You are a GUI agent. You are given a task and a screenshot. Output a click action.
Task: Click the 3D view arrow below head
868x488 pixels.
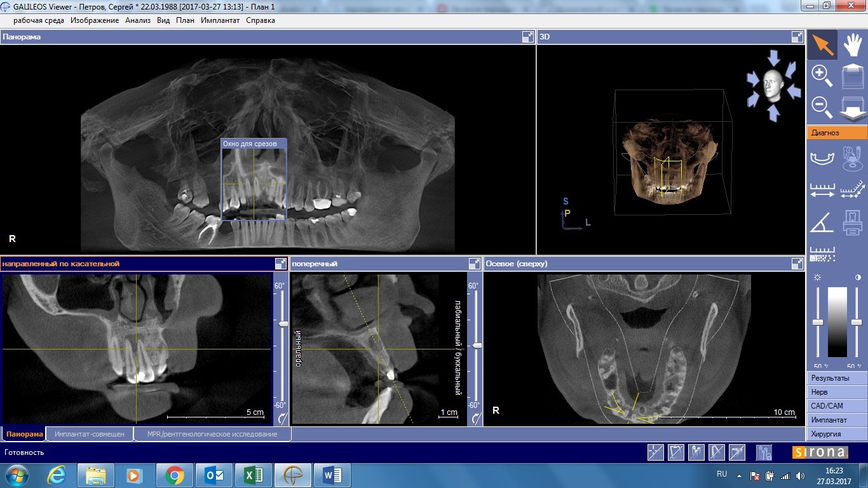[x=773, y=112]
